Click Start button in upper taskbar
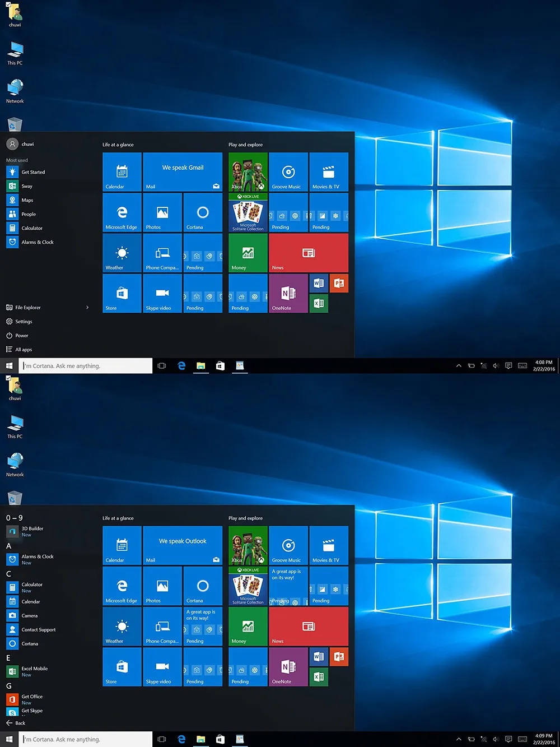The image size is (560, 747). coord(9,366)
